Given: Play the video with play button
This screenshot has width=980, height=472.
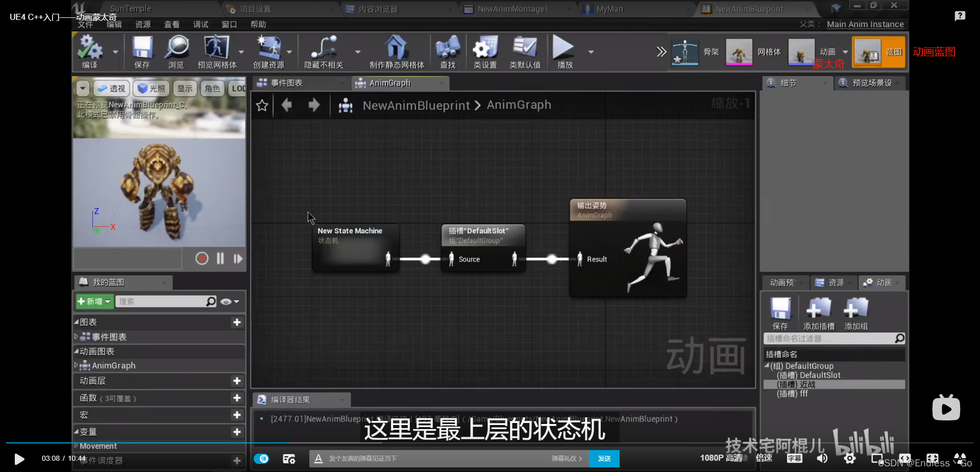Looking at the screenshot, I should pos(19,459).
